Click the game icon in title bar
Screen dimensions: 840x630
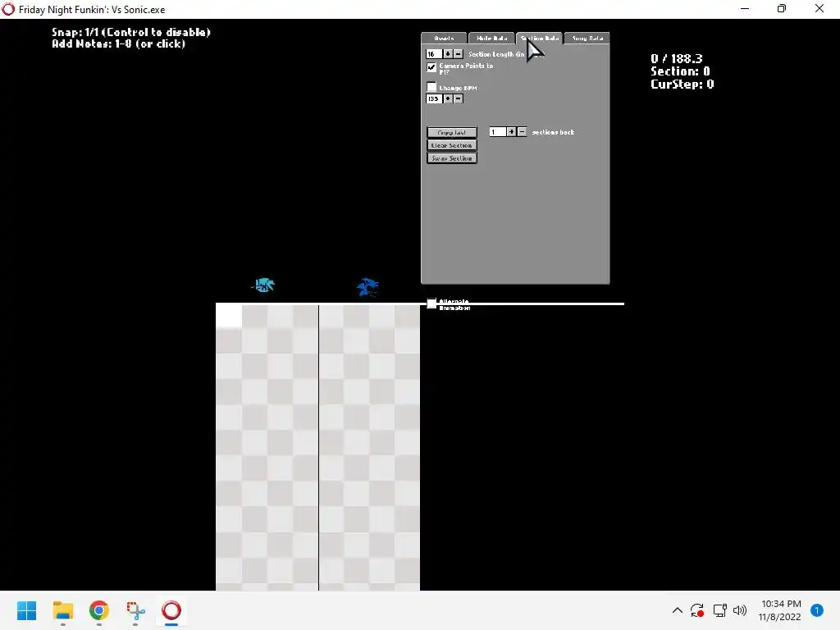[x=8, y=9]
